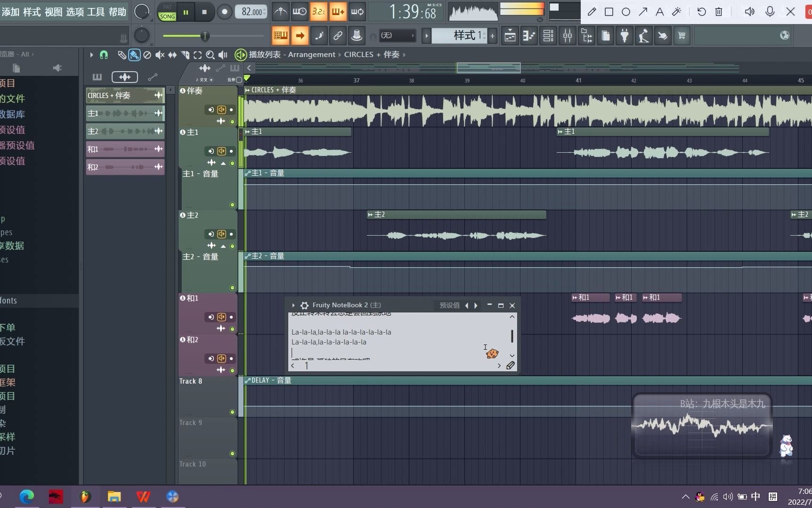Toggle the wait-for-input-to-start-playing icon
This screenshot has width=812, height=508.
point(300,12)
